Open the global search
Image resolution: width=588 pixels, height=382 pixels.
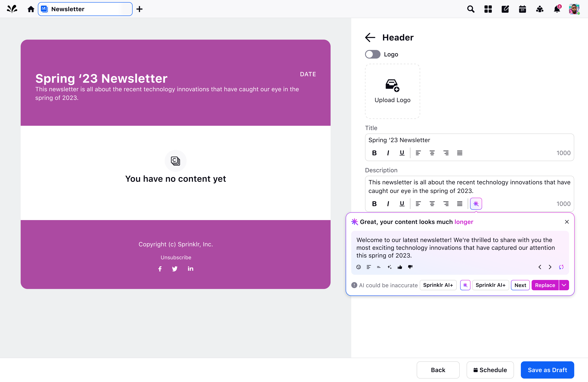coord(471,9)
